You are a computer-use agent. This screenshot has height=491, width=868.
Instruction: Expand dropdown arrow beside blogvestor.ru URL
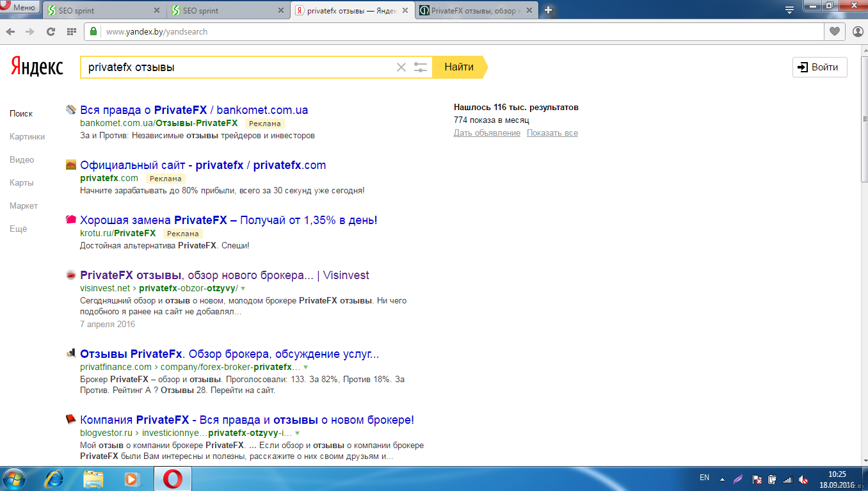(297, 433)
